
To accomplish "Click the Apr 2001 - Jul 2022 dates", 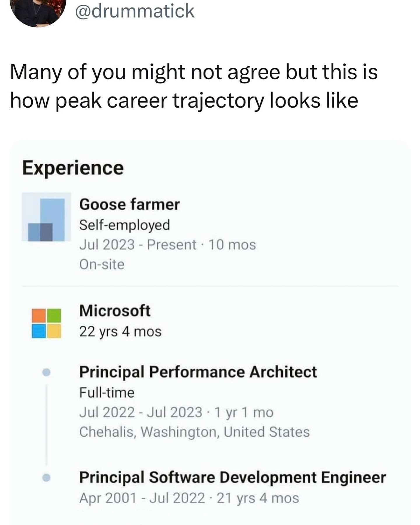I will click(142, 498).
